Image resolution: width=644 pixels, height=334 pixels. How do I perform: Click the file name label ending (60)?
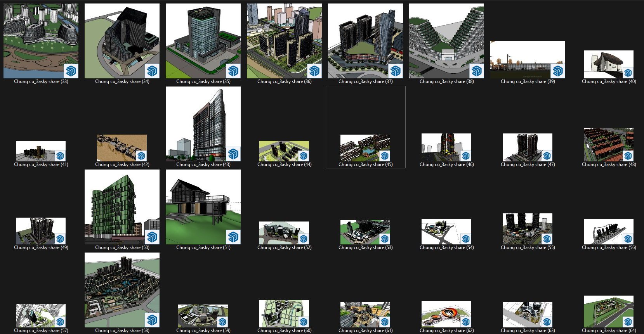tap(284, 331)
